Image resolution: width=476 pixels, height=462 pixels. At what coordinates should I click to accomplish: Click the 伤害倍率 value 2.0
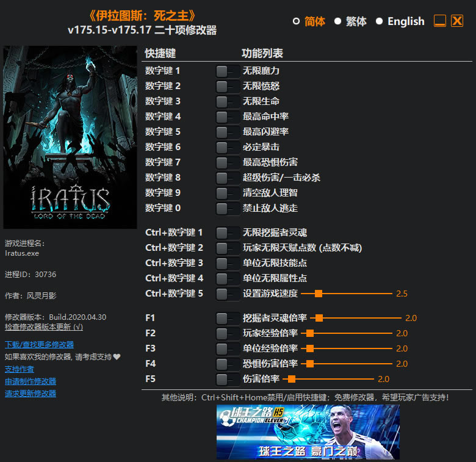tap(383, 379)
